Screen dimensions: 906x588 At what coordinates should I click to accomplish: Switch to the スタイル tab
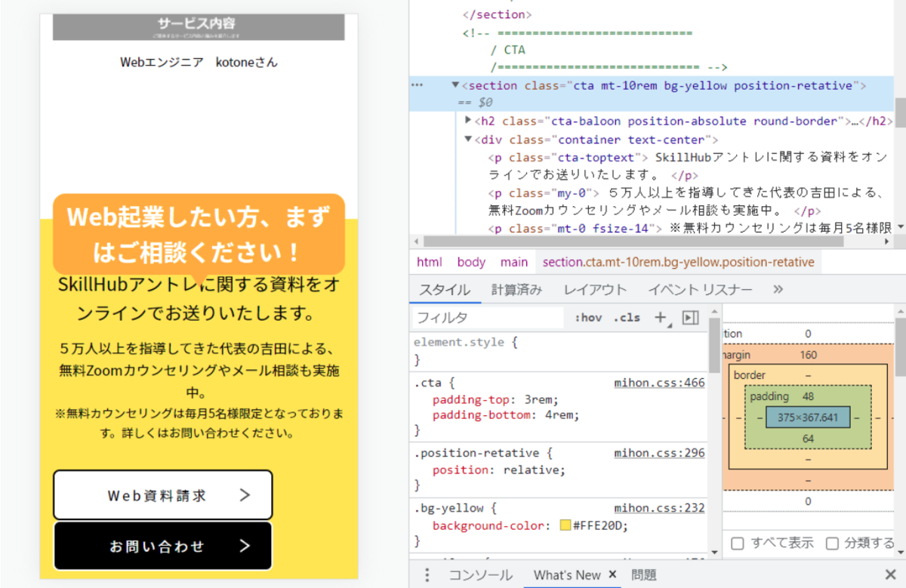[445, 290]
